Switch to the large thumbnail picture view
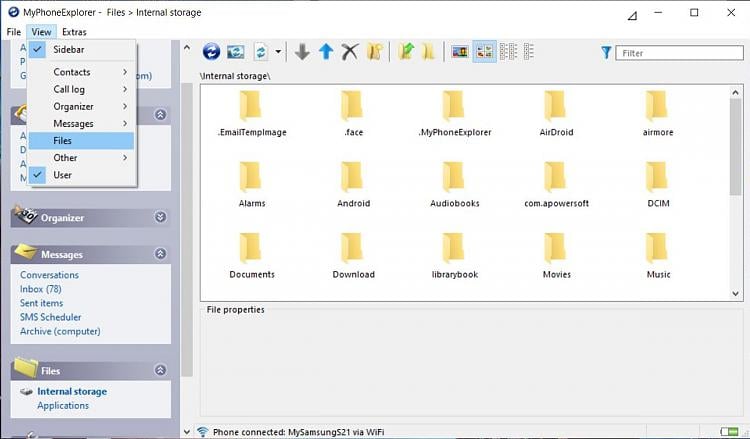This screenshot has width=750, height=439. click(x=460, y=52)
